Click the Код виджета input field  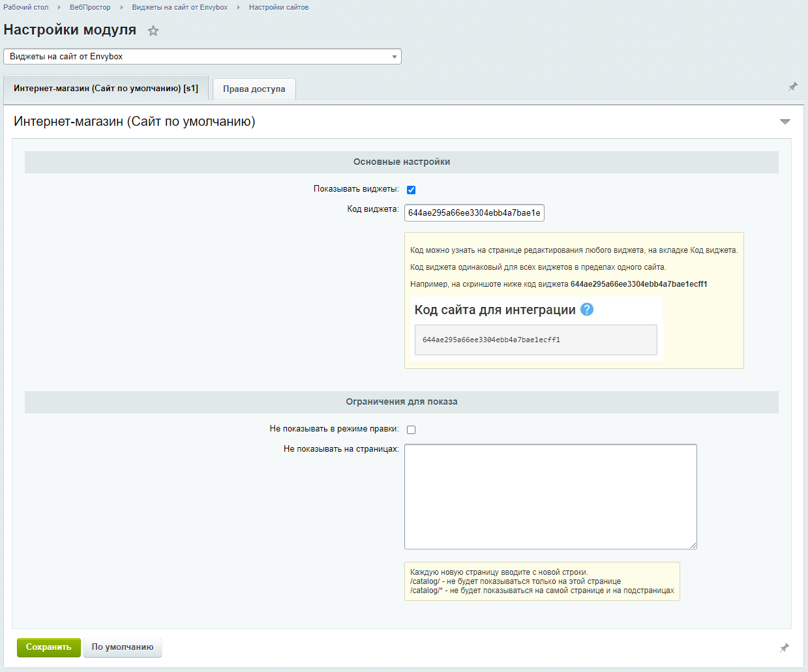point(474,213)
